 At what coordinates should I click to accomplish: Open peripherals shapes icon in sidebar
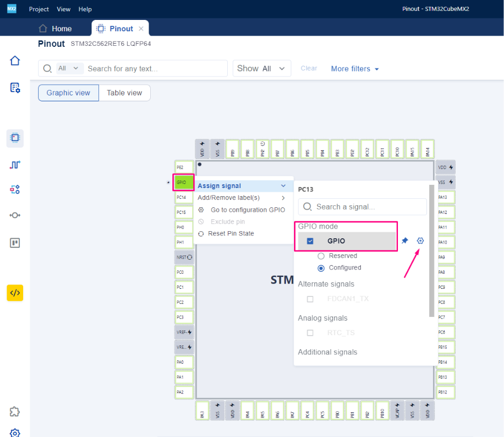tap(15, 189)
